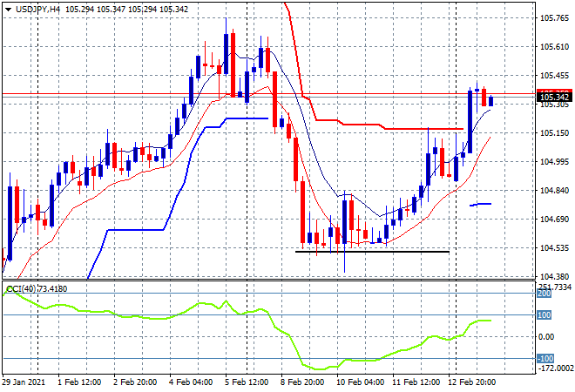Select the CCI scale maximum 251.7334
Viewport: 575px width, 392px height.
554,287
